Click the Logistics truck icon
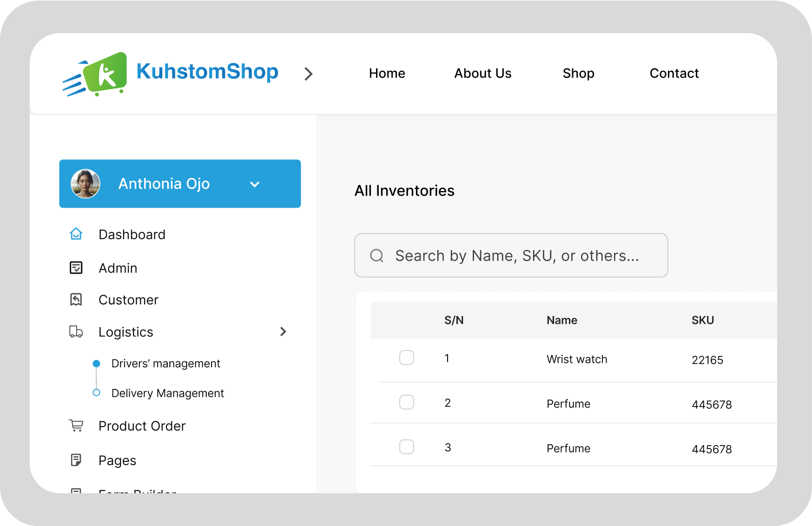This screenshot has width=812, height=526. point(76,331)
